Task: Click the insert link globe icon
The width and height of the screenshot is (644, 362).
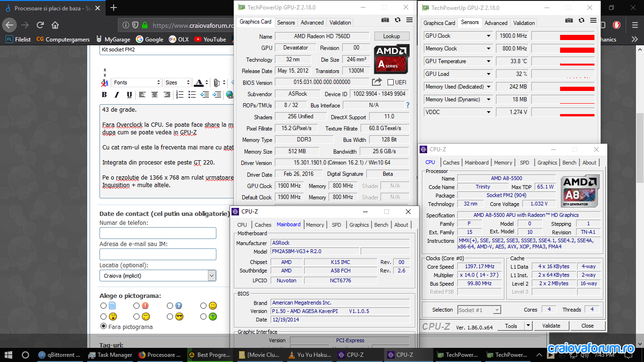Action: tap(229, 95)
